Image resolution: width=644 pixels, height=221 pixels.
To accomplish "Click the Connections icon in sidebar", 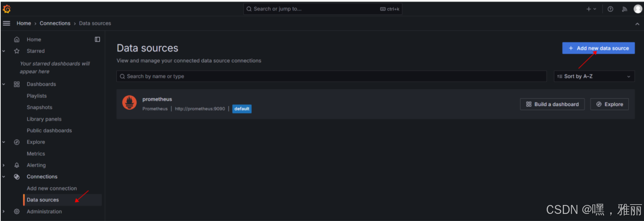I will [17, 177].
